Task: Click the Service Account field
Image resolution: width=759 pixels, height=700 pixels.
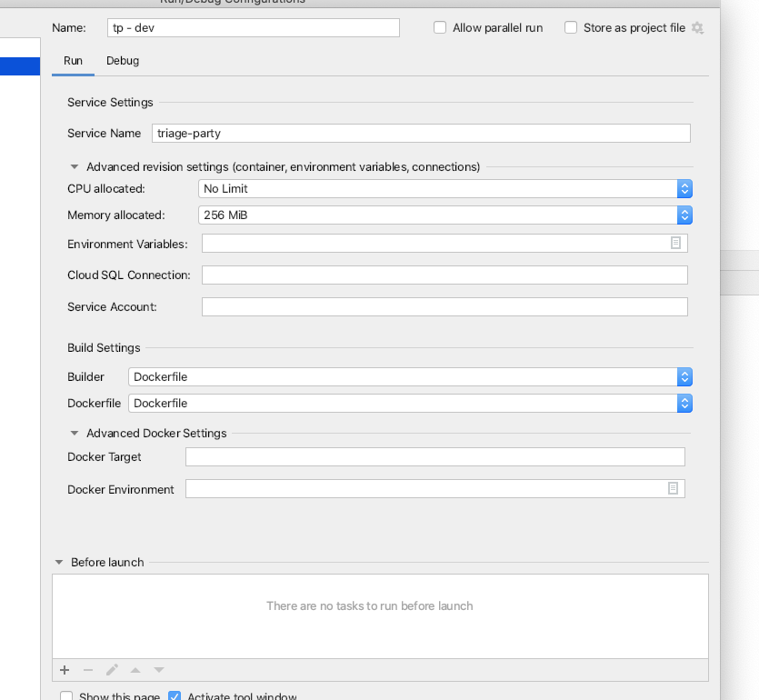Action: (x=444, y=307)
